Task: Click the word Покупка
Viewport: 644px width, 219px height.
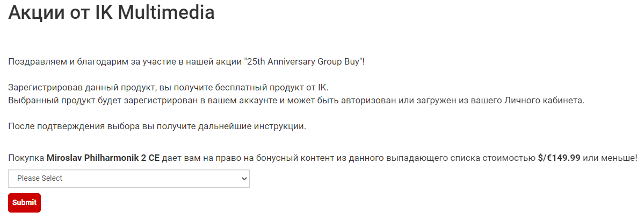Action: (26, 158)
